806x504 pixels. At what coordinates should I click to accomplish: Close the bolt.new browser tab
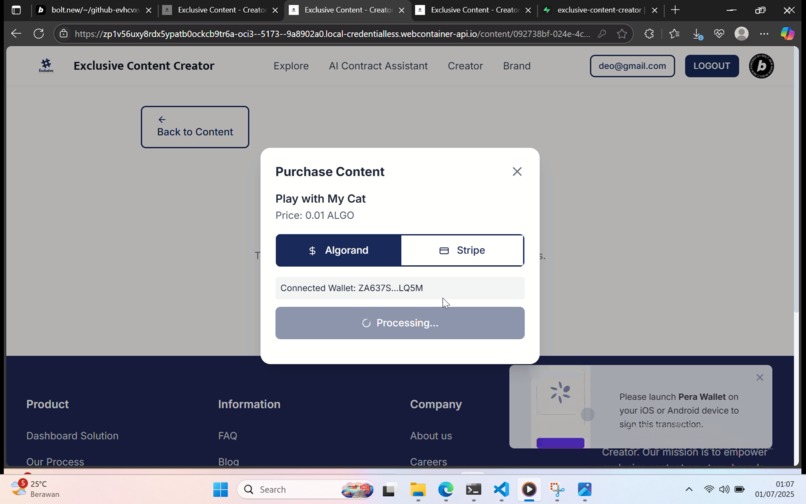click(x=149, y=10)
